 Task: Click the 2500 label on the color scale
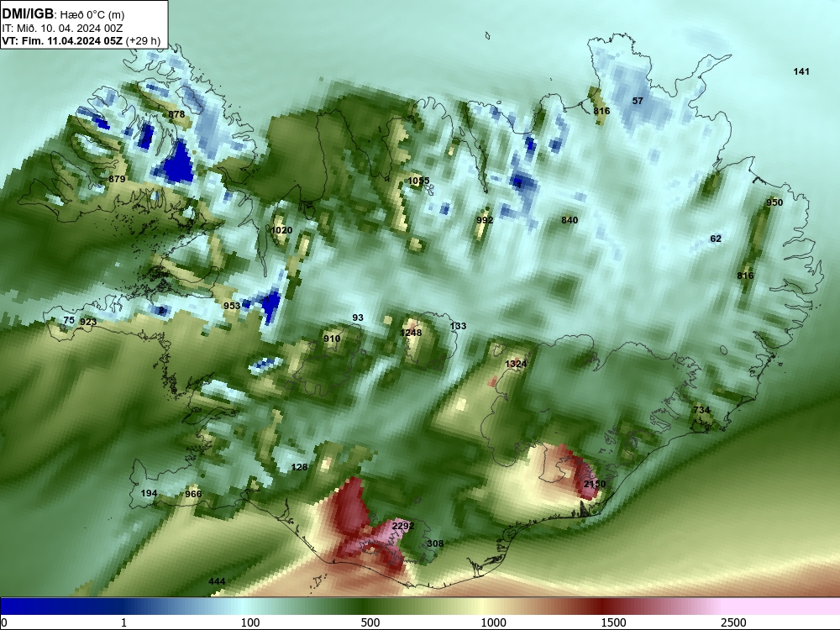(733, 622)
